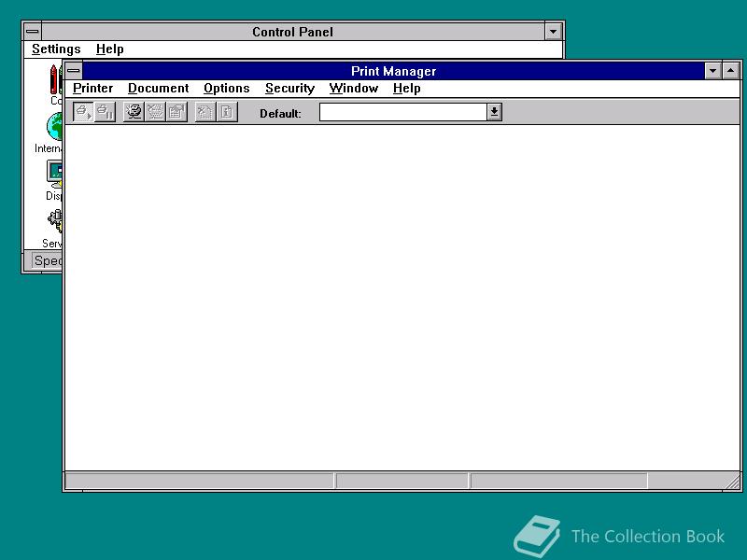Select the International globe icon in Control Panel
This screenshot has width=747, height=560.
(x=54, y=126)
